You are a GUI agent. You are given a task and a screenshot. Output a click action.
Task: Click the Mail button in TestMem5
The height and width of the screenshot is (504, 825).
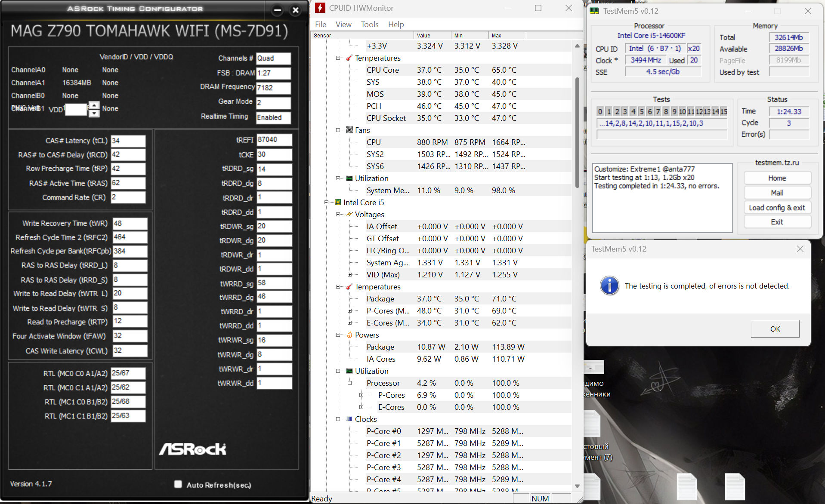(777, 193)
